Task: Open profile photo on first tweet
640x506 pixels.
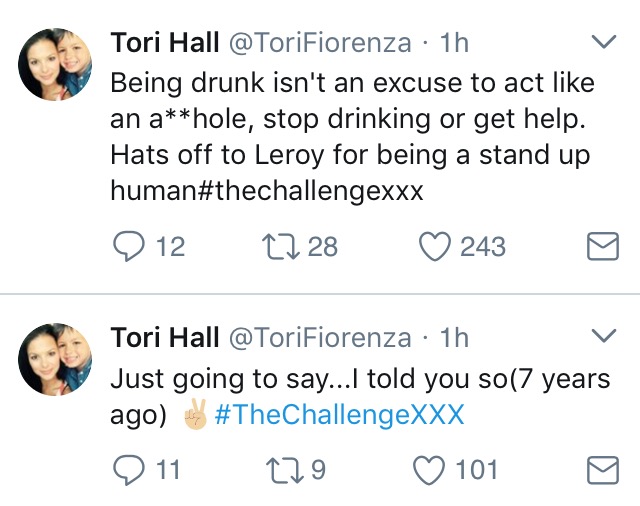Action: [55, 64]
